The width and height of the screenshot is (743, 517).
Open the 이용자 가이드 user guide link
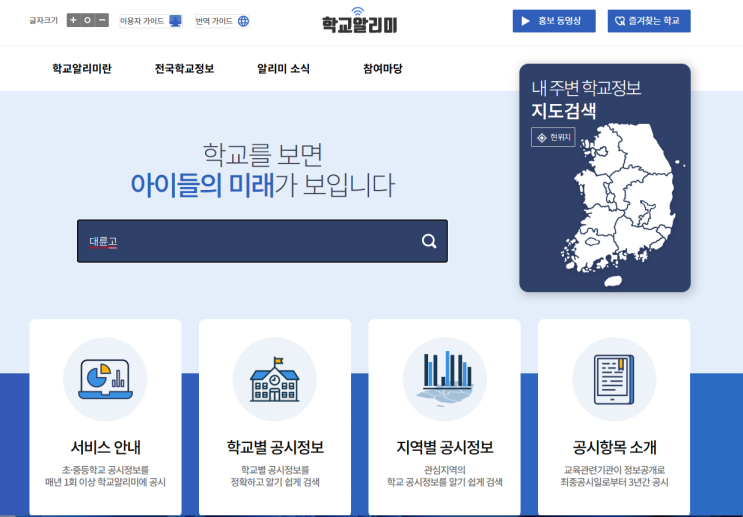pyautogui.click(x=150, y=21)
